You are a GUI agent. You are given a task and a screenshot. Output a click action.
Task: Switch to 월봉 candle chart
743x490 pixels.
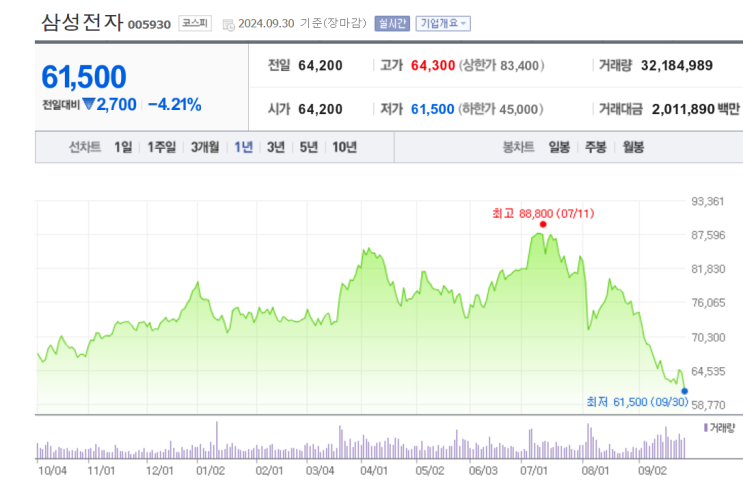633,147
